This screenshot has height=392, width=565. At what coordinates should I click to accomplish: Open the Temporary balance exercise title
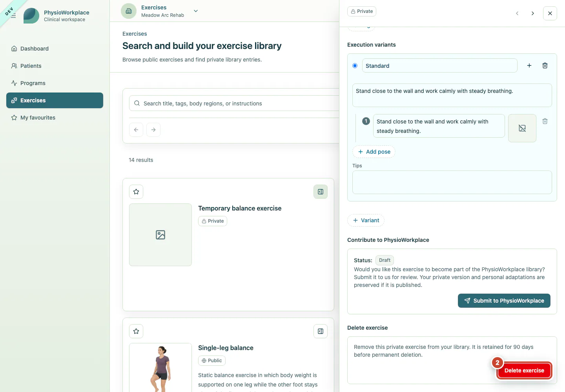click(240, 208)
